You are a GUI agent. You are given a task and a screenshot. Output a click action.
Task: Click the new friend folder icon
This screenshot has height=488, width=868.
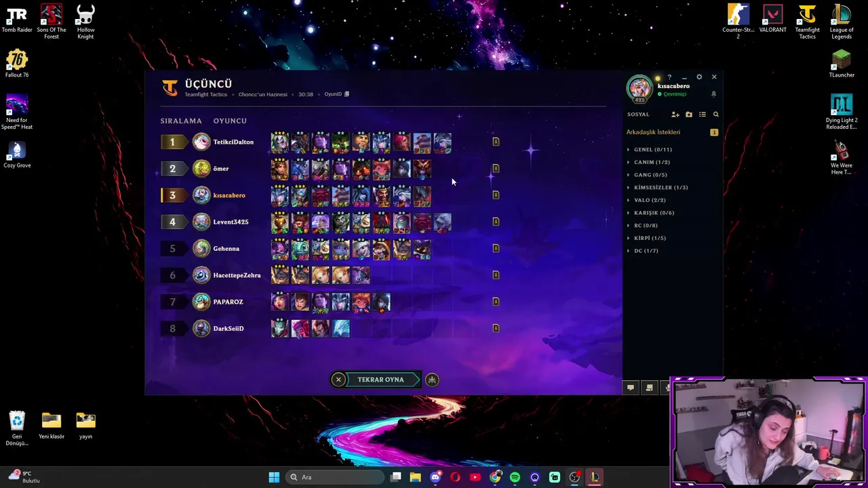pyautogui.click(x=689, y=115)
